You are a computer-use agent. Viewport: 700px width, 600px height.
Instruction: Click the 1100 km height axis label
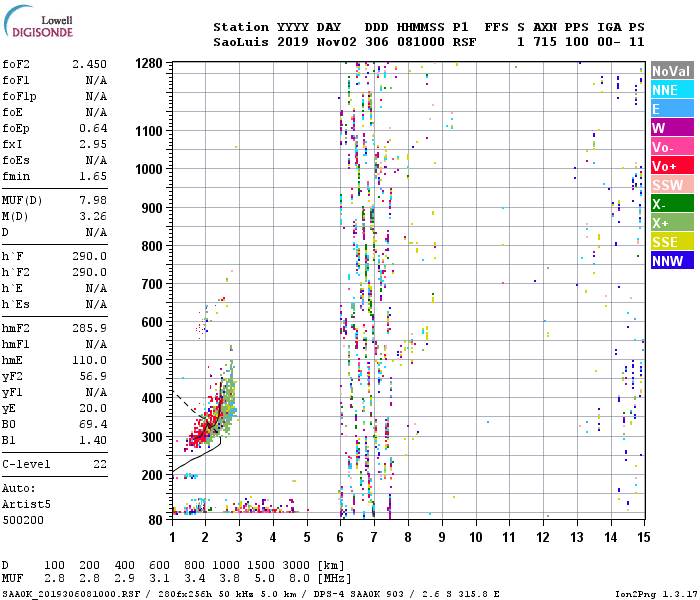point(149,131)
